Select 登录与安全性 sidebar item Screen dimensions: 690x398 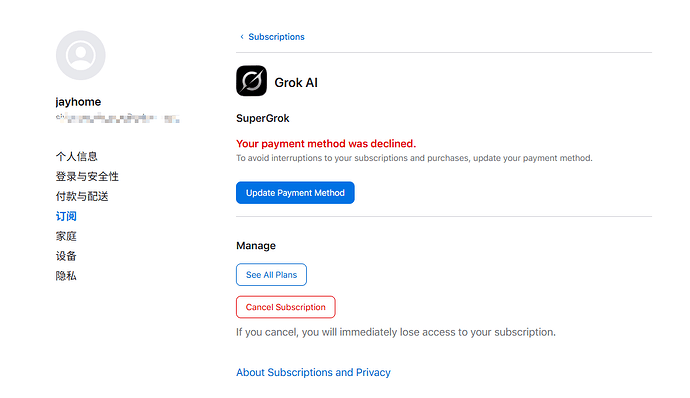coord(87,176)
